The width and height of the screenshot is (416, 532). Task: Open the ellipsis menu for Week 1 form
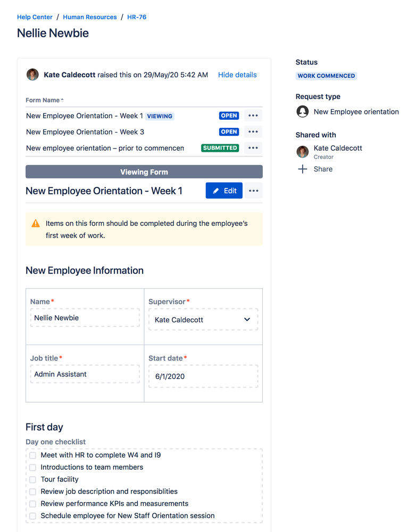point(253,115)
